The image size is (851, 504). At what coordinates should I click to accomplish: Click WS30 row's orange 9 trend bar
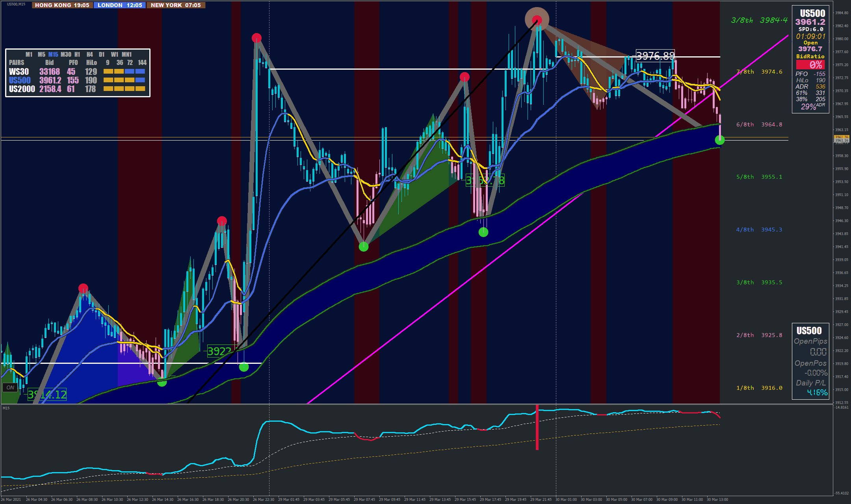coord(108,71)
